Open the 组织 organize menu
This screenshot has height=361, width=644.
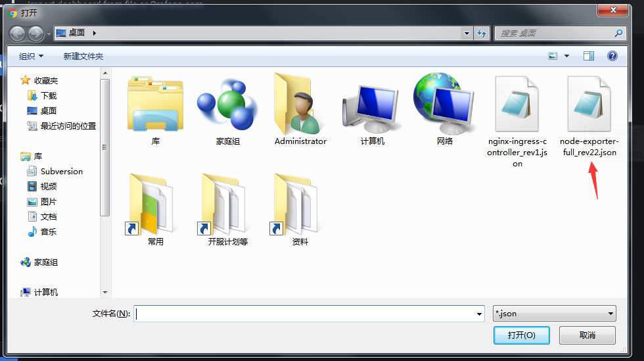point(31,57)
